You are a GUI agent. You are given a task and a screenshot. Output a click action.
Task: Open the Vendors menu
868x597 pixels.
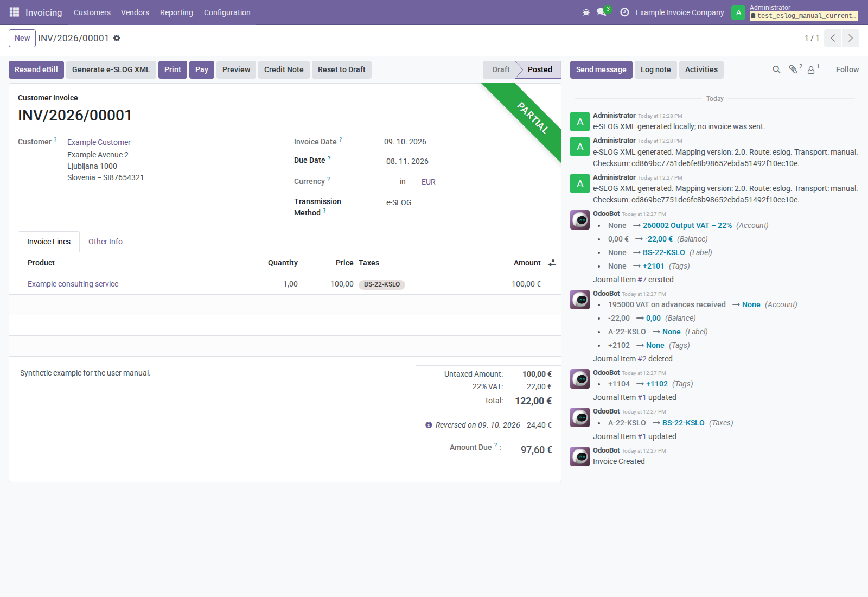coord(135,12)
